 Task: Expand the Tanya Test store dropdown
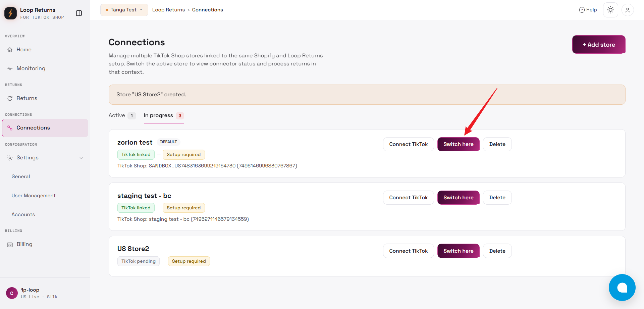click(x=124, y=10)
